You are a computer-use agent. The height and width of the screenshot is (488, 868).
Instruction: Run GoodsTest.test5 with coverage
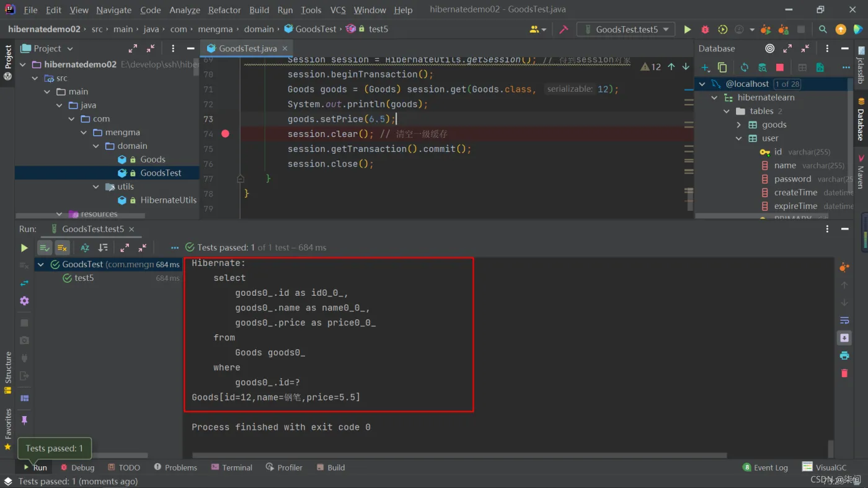tap(722, 29)
